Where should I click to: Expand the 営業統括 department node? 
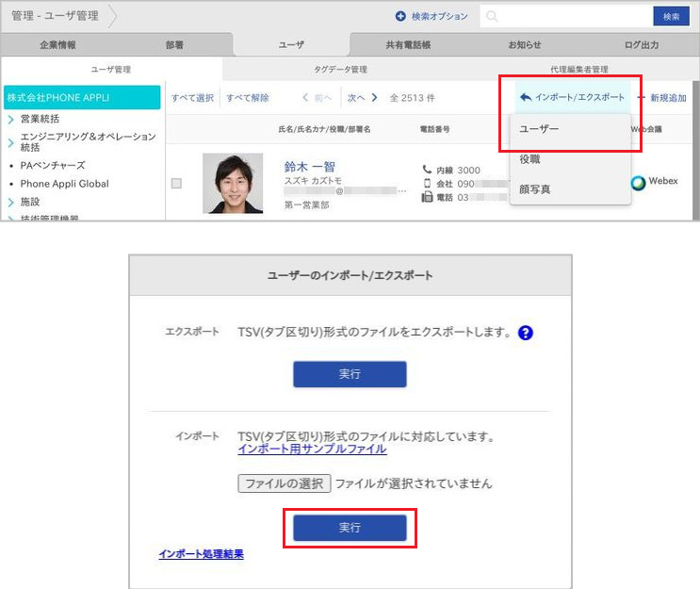coord(10,119)
